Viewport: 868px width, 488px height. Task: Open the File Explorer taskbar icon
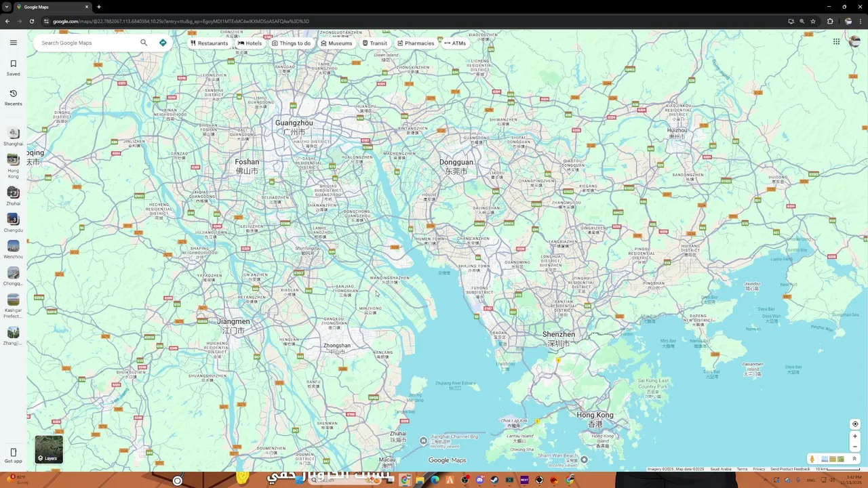click(x=420, y=480)
